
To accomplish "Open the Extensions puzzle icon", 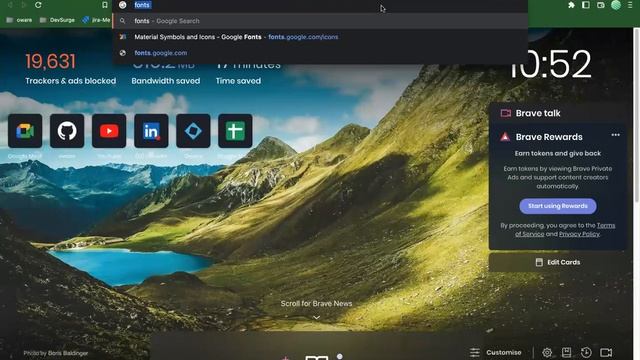I will (571, 5).
